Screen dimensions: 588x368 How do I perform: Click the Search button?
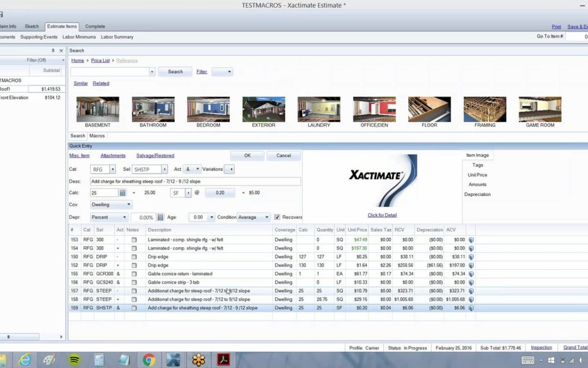coord(175,72)
